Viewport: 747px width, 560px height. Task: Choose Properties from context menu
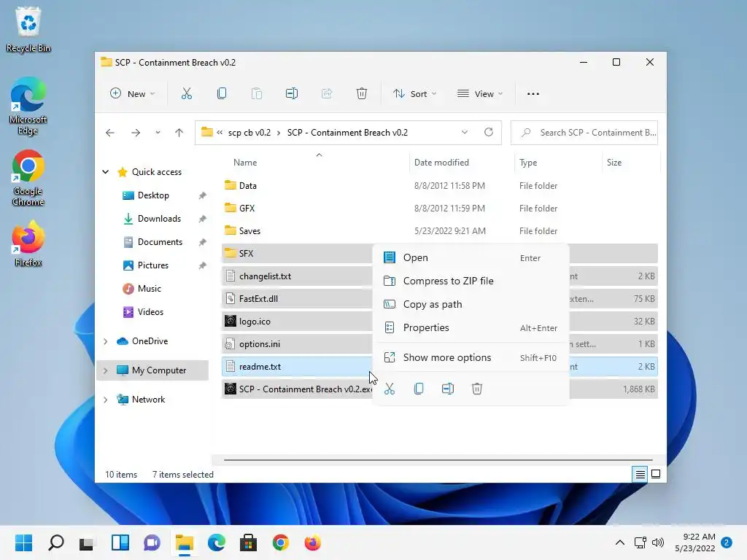coord(471,327)
